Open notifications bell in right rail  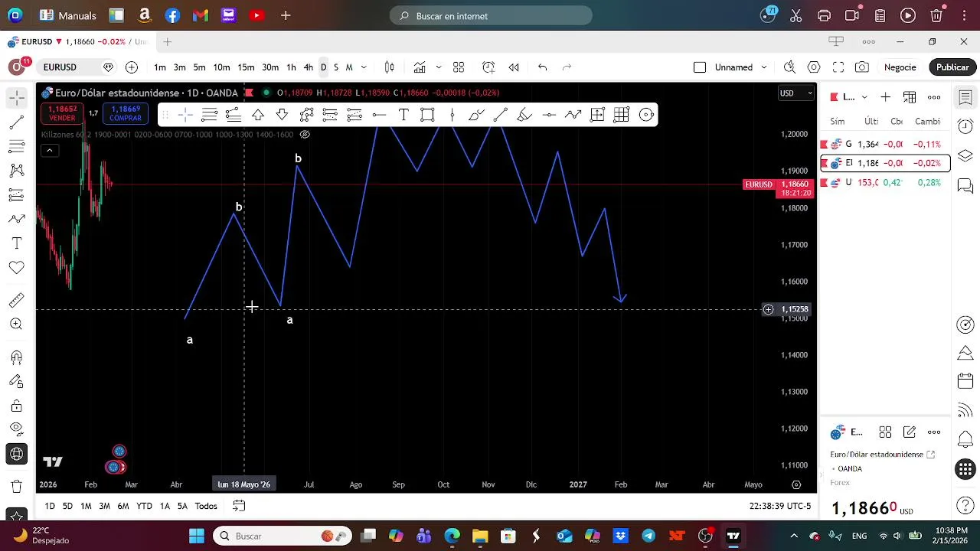[965, 439]
